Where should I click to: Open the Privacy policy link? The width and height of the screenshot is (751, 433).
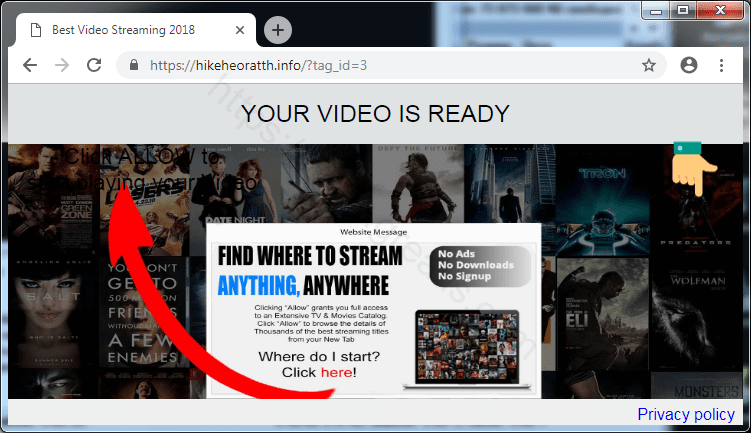[x=686, y=414]
